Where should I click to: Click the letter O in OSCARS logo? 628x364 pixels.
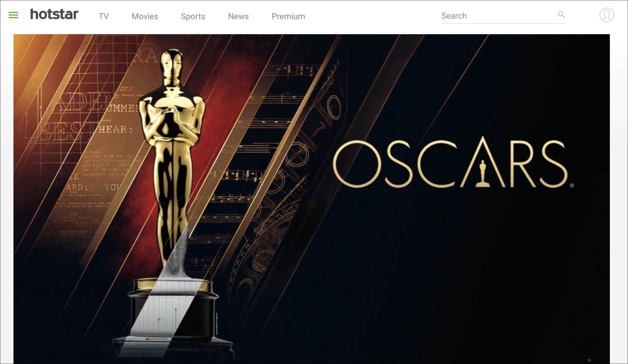(x=357, y=164)
